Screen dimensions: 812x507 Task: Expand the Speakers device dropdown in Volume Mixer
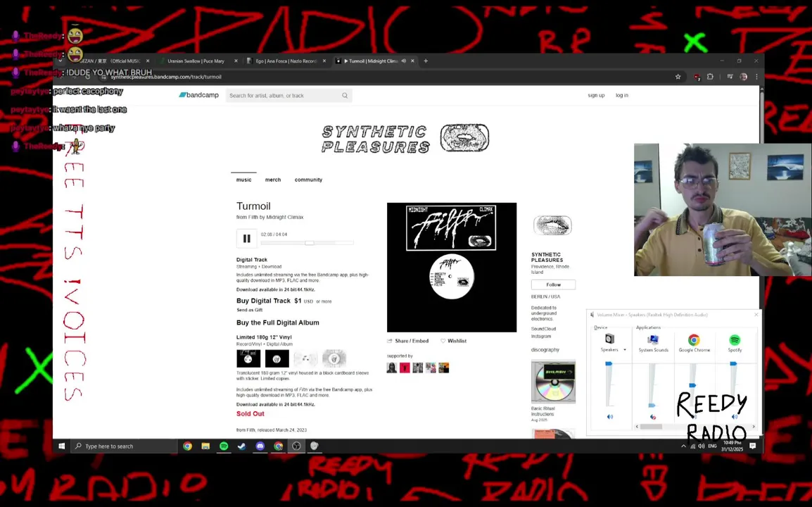point(625,350)
